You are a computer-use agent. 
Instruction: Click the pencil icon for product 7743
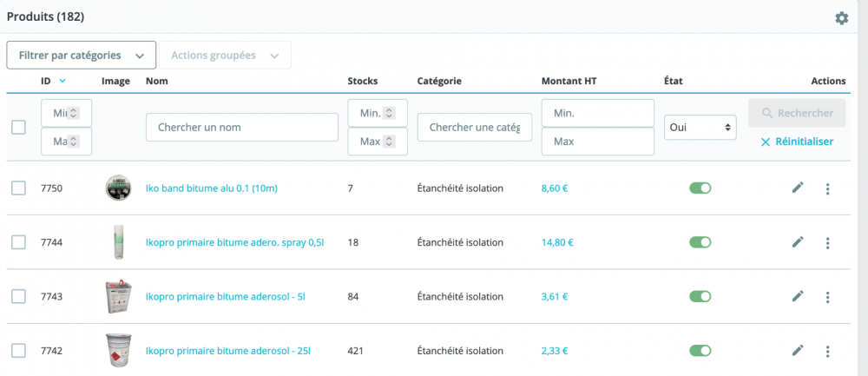click(x=798, y=296)
